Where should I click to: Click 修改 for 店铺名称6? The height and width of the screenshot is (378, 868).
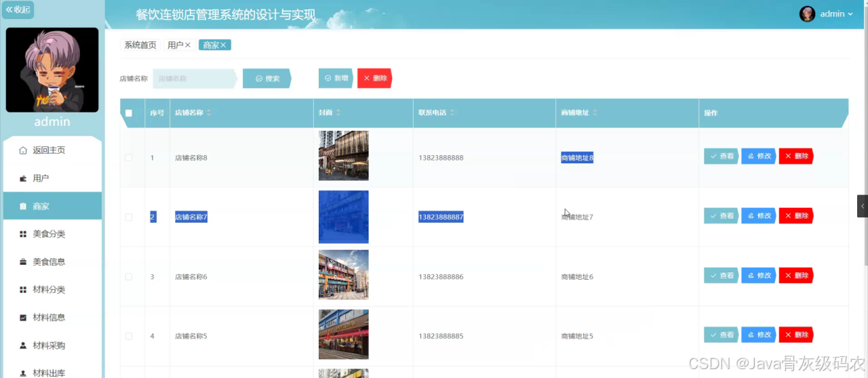pyautogui.click(x=759, y=276)
